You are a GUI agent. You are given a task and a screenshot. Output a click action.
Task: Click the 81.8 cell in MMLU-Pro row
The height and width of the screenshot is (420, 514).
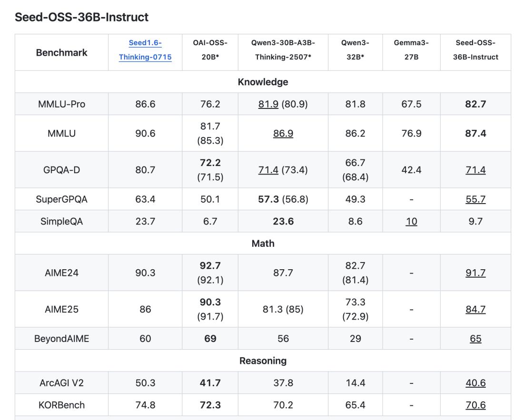click(356, 104)
